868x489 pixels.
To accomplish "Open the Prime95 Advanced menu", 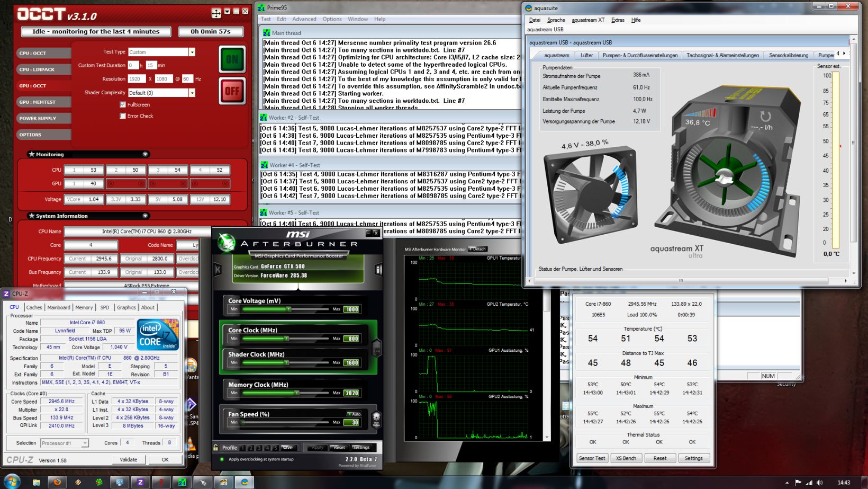I will pos(304,19).
